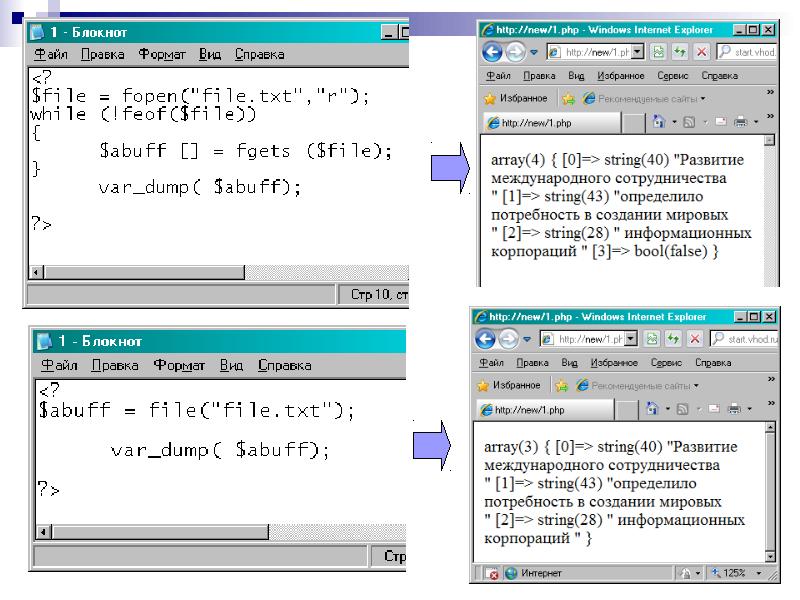Screen dimensions: 800x600
Task: Open the address bar history dropdown
Action: 637,50
